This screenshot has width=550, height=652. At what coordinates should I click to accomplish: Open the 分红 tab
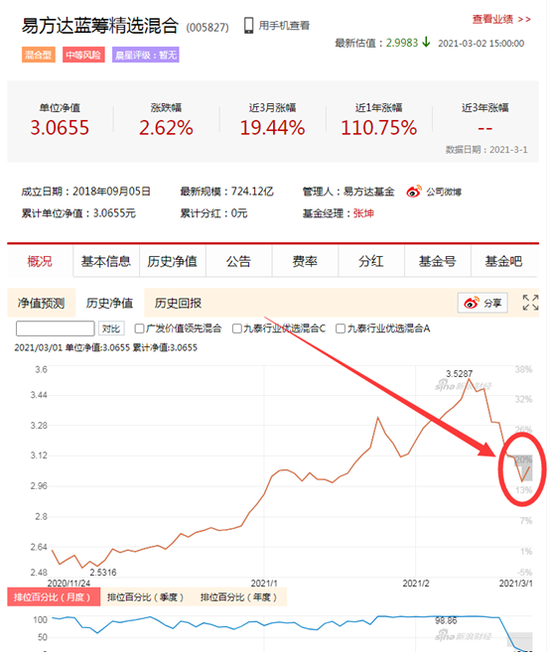tap(371, 262)
